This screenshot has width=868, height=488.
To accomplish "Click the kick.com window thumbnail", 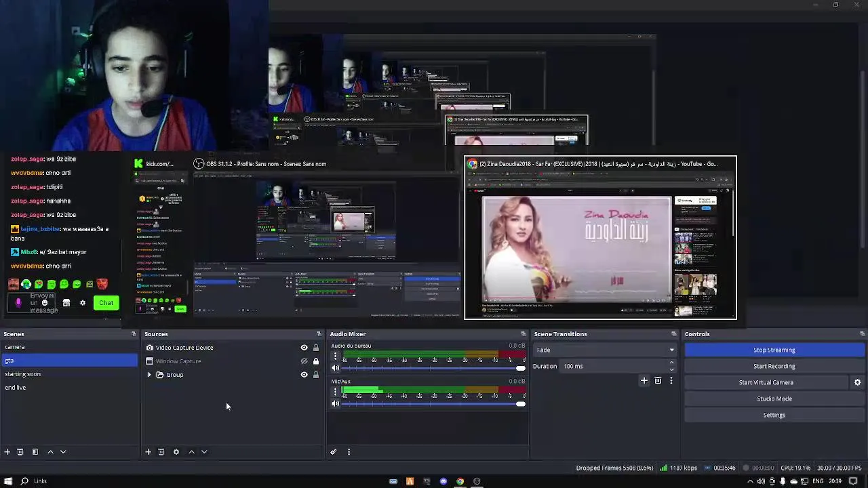I will coord(161,237).
